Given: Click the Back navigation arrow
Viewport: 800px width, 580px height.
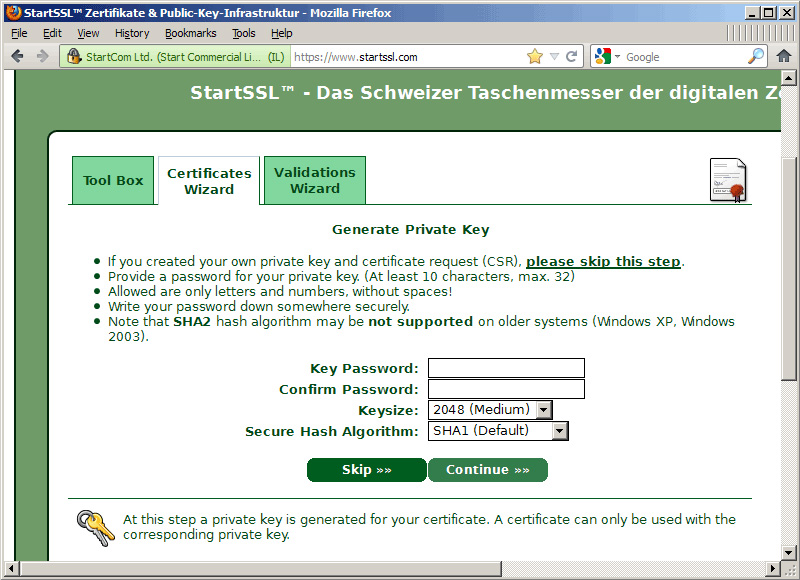Looking at the screenshot, I should (17, 55).
